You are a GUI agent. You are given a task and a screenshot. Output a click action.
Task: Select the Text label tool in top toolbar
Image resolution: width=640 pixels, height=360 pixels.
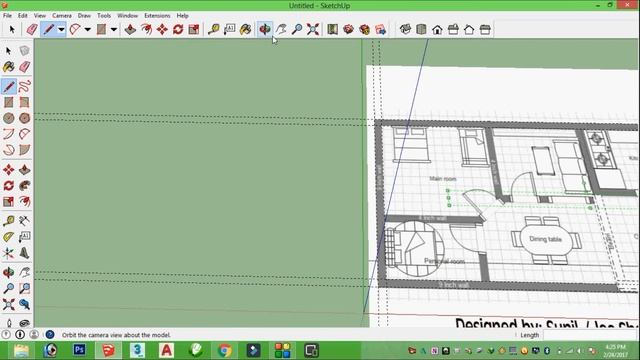click(x=229, y=29)
